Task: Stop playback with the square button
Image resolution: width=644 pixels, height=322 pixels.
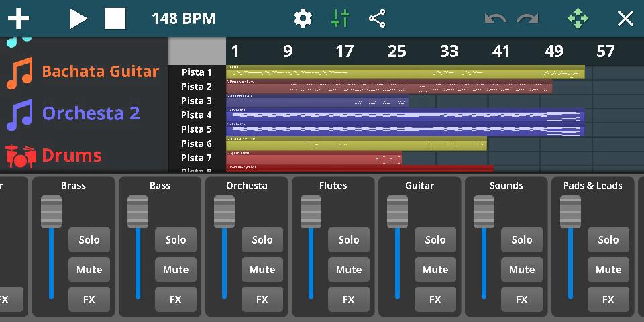Action: (x=115, y=19)
